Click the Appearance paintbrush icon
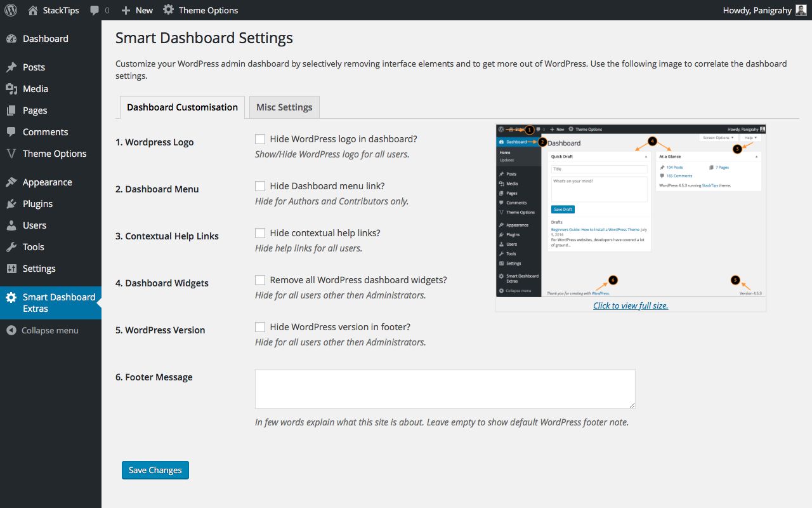 (x=11, y=182)
